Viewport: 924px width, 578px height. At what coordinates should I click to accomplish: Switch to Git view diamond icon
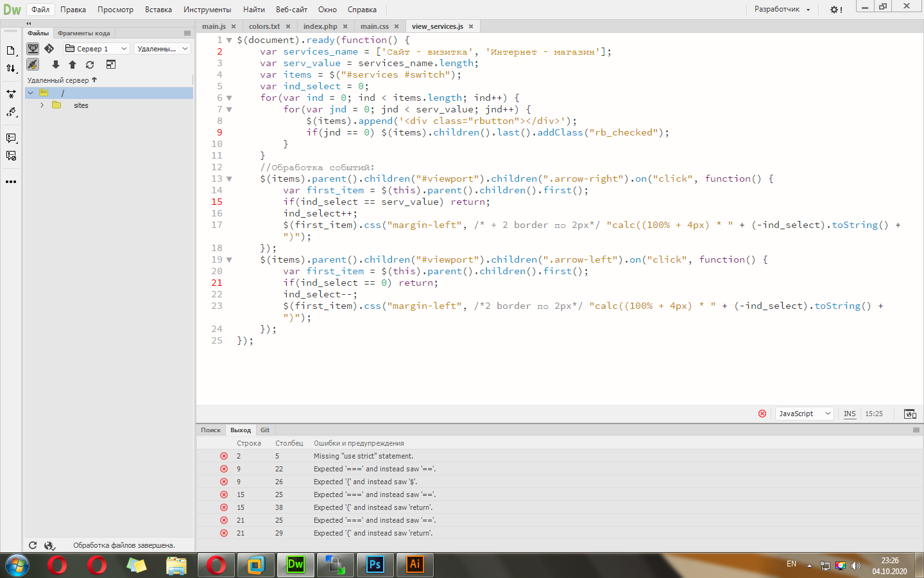[x=49, y=49]
